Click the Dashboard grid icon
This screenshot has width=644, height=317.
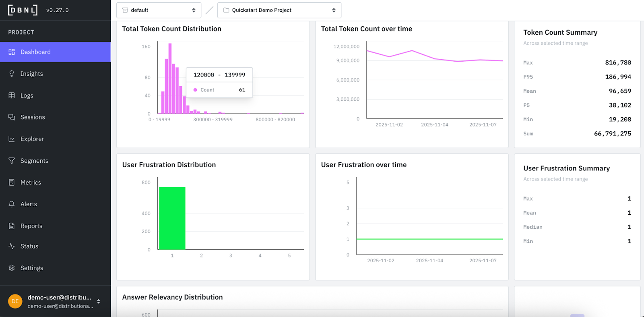click(x=12, y=52)
